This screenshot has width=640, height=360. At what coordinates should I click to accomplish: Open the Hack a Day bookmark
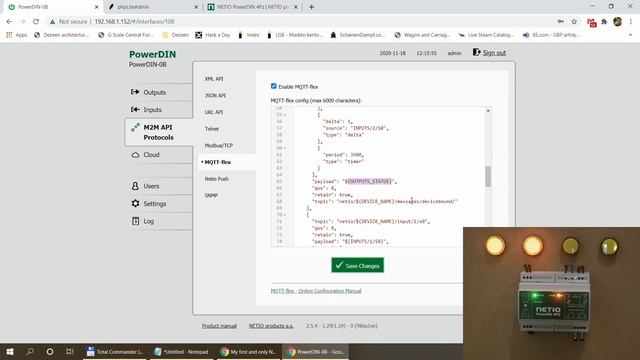213,35
